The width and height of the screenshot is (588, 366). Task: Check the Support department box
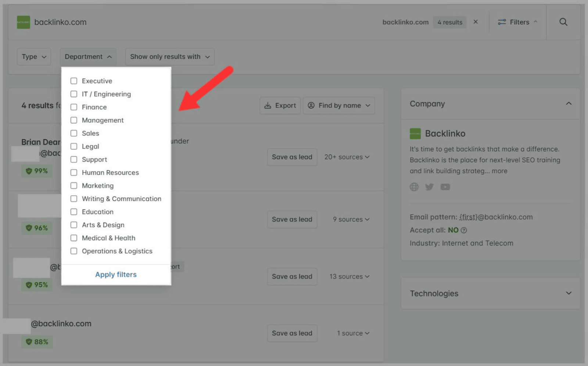[74, 159]
